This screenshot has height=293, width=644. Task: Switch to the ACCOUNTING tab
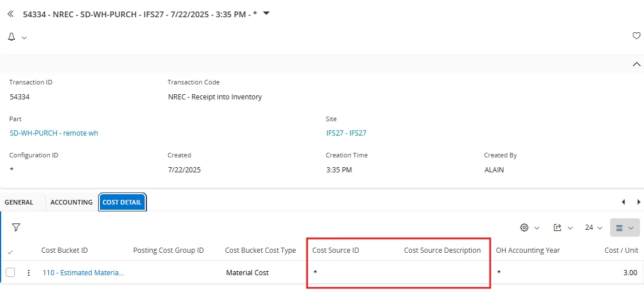[72, 202]
